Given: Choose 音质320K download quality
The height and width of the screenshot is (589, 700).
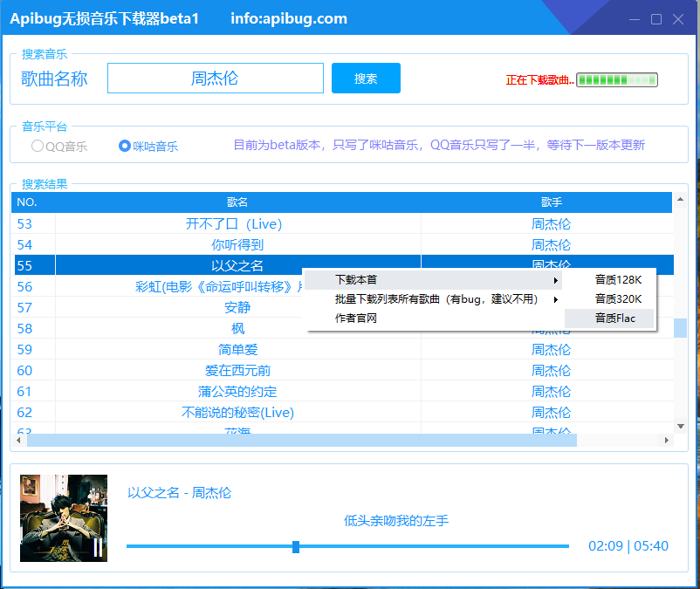Looking at the screenshot, I should point(618,299).
